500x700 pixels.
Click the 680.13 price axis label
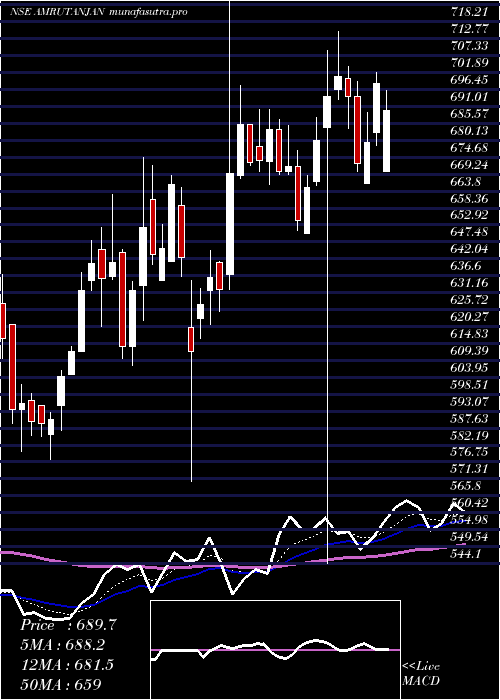[x=470, y=131]
